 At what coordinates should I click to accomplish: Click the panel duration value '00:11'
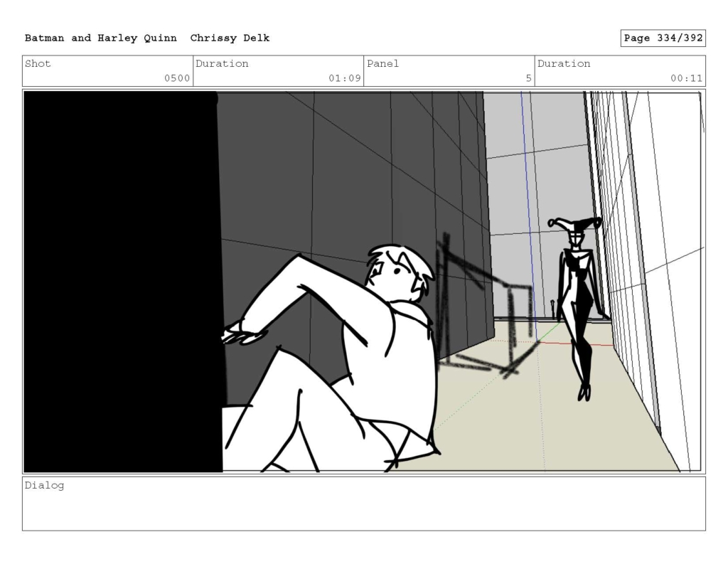tap(686, 78)
